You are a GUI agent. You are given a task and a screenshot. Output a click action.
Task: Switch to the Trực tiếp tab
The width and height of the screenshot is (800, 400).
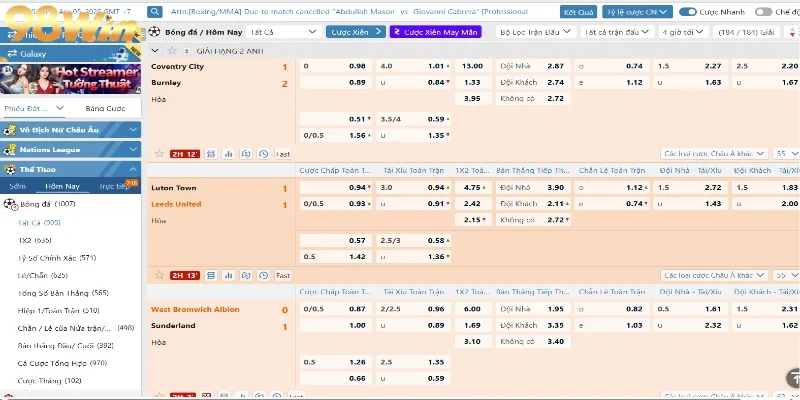click(x=115, y=186)
